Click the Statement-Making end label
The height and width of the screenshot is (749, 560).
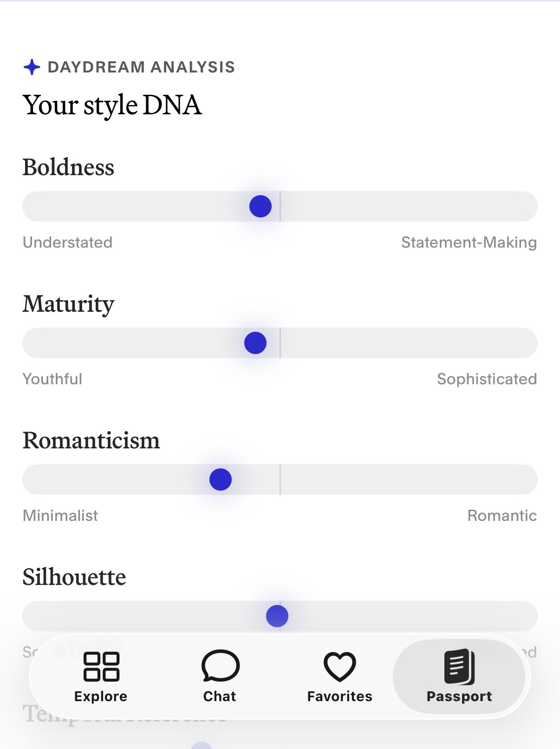point(469,243)
